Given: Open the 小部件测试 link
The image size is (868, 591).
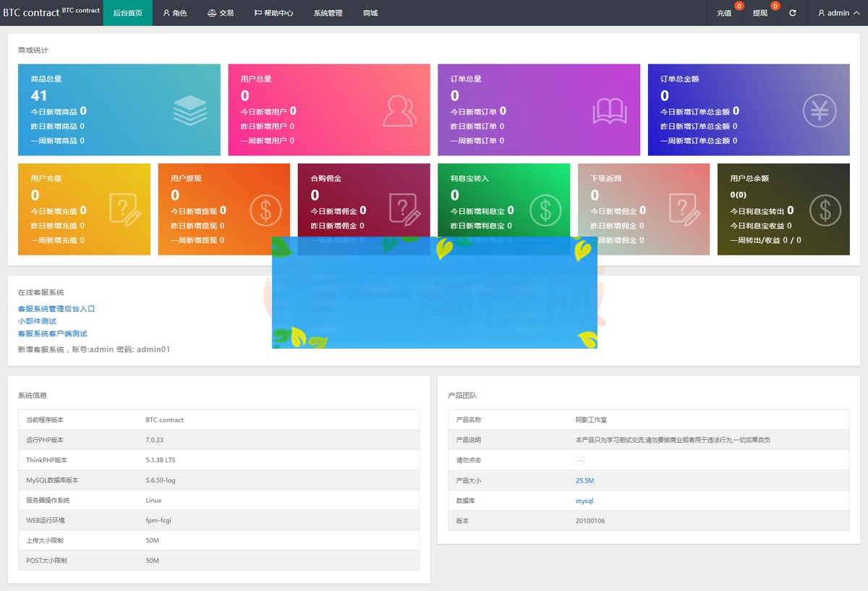Looking at the screenshot, I should tap(37, 321).
